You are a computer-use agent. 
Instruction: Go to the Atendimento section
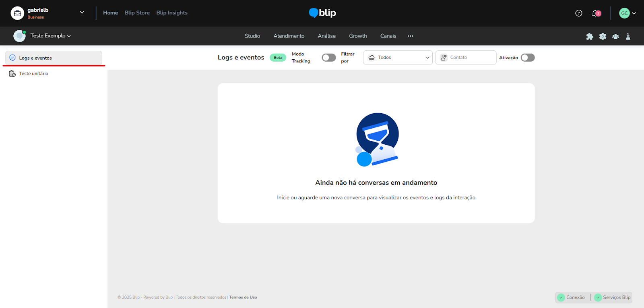[x=289, y=36]
